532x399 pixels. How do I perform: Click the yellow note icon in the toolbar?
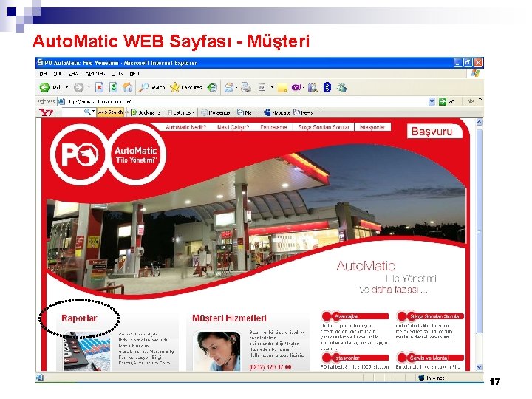(x=282, y=88)
